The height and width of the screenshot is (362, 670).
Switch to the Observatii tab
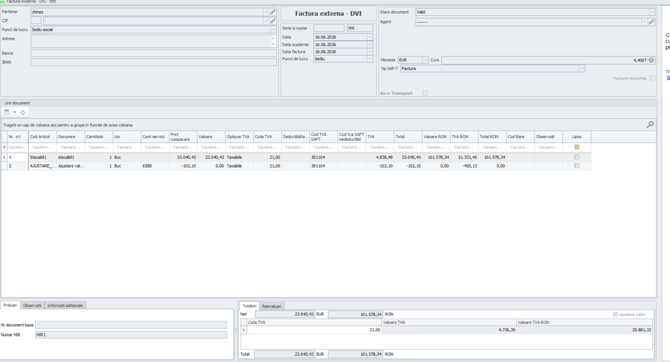(x=32, y=305)
